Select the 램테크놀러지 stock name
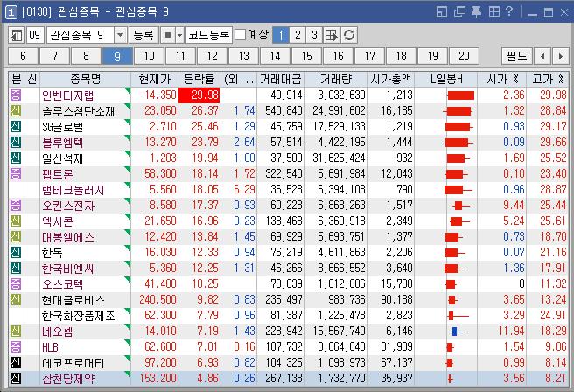This screenshot has width=574, height=392. pyautogui.click(x=73, y=190)
